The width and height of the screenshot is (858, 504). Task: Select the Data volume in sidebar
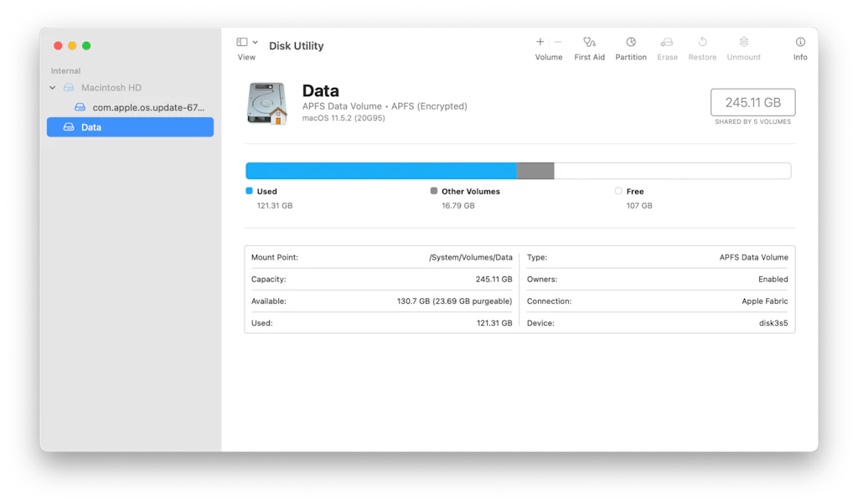click(130, 126)
